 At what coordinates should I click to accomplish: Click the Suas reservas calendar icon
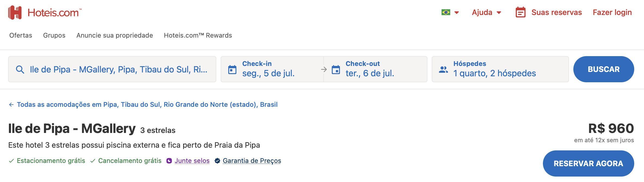[520, 13]
